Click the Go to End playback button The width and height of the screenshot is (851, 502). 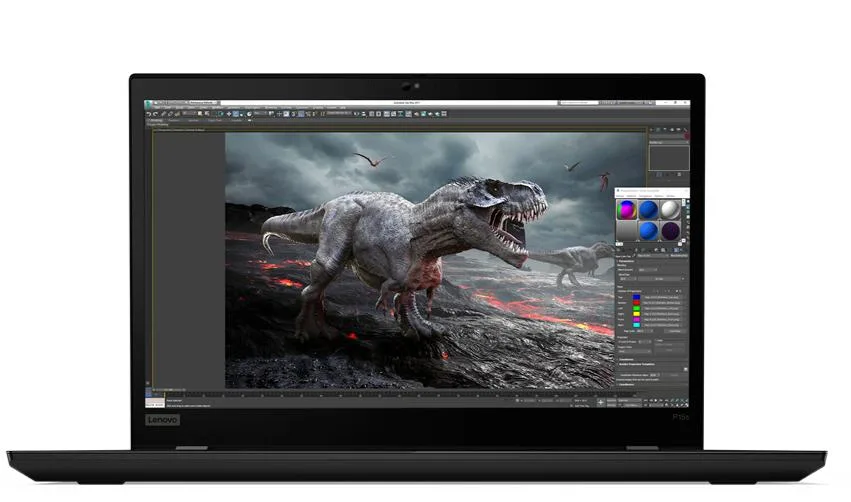click(666, 401)
